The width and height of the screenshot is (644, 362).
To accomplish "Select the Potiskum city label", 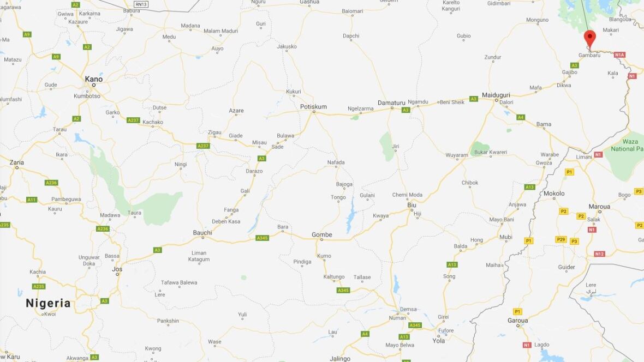I will (313, 107).
